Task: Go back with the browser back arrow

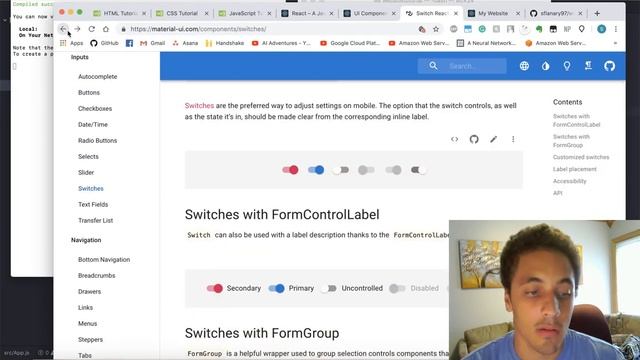Action: tap(63, 29)
